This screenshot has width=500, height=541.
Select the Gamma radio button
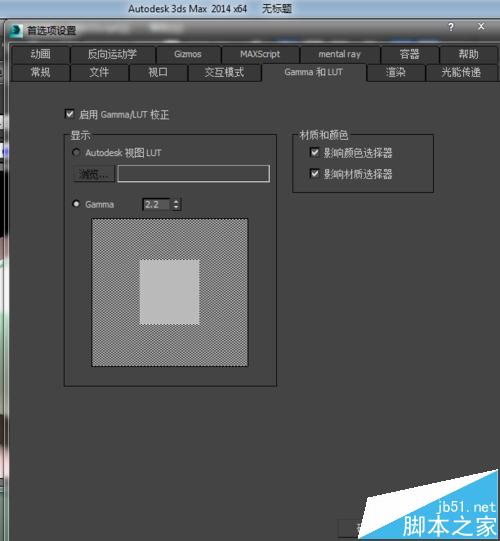tap(76, 204)
